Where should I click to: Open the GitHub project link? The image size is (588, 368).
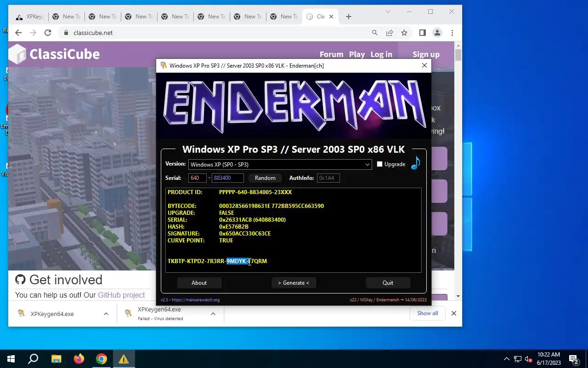[121, 295]
